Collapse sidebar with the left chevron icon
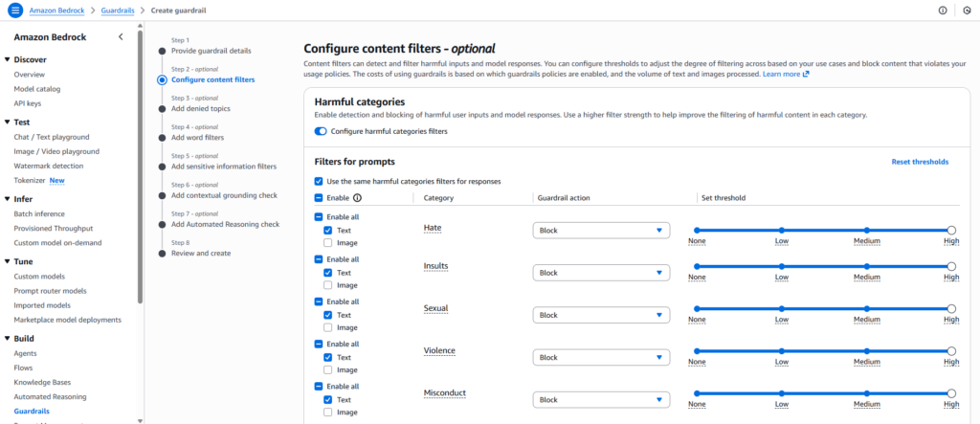This screenshot has width=980, height=424. pyautogui.click(x=120, y=36)
